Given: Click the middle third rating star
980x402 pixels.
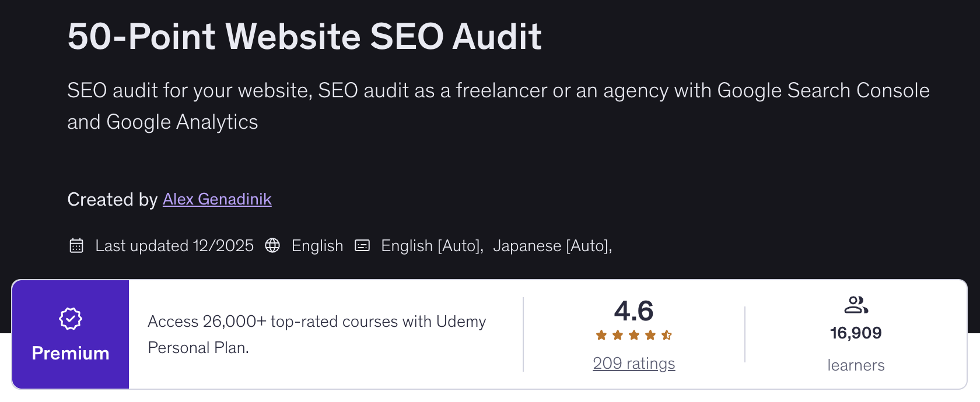Looking at the screenshot, I should click(634, 335).
